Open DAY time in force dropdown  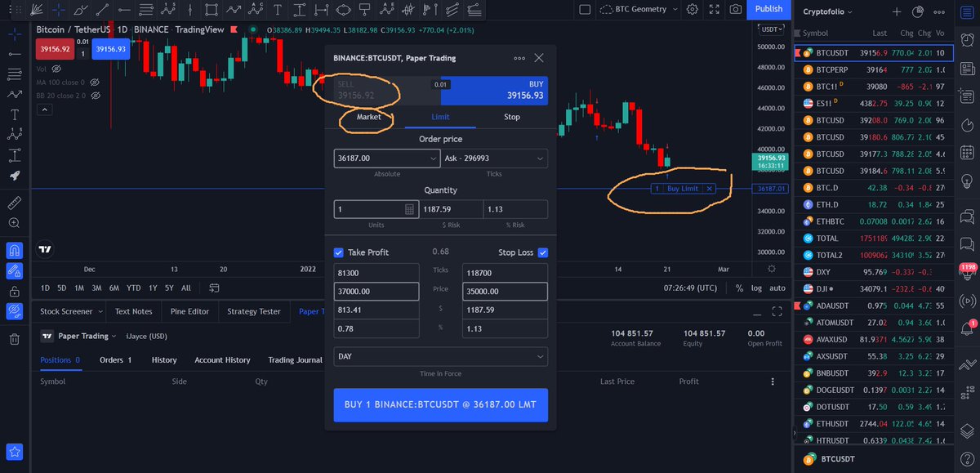coord(441,357)
